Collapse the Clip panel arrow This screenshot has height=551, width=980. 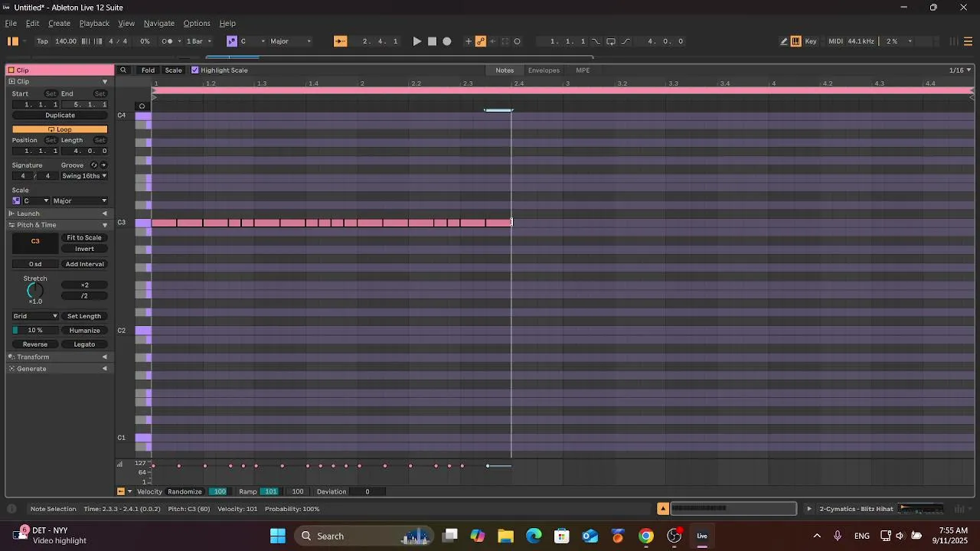tap(105, 82)
